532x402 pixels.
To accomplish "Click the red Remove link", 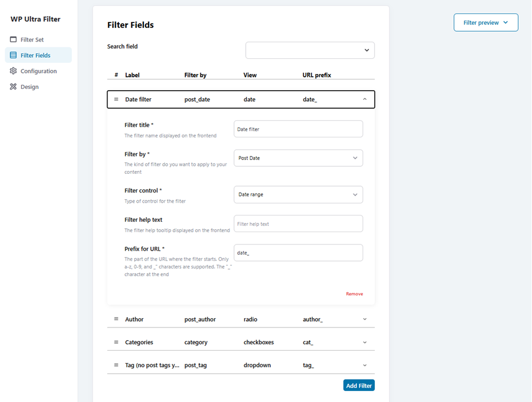I will pos(354,294).
